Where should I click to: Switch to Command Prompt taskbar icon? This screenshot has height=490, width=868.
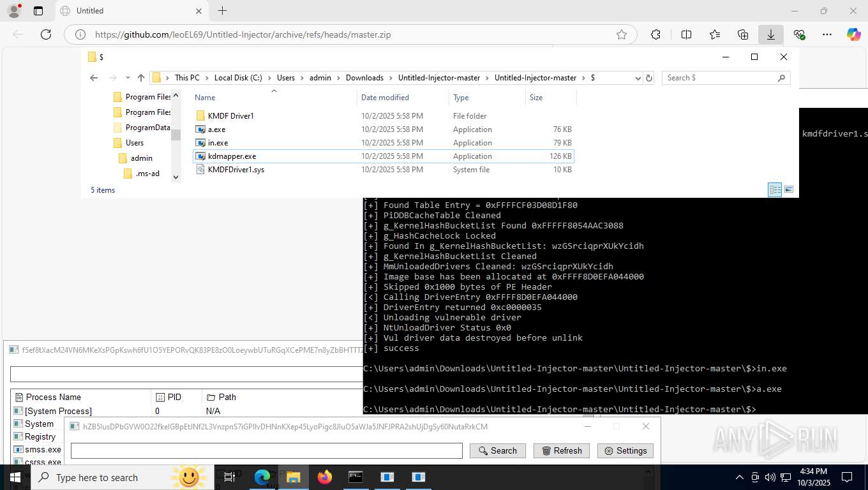pos(355,477)
